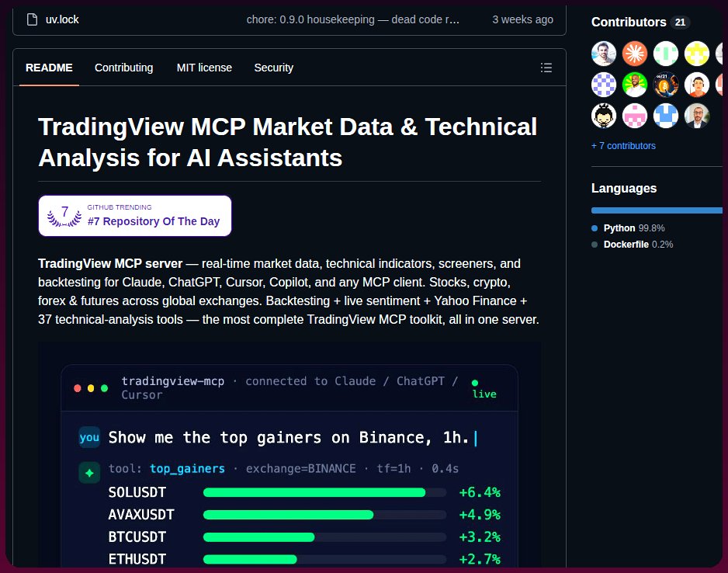
Task: Click the uv.lock file icon
Action: (32, 19)
